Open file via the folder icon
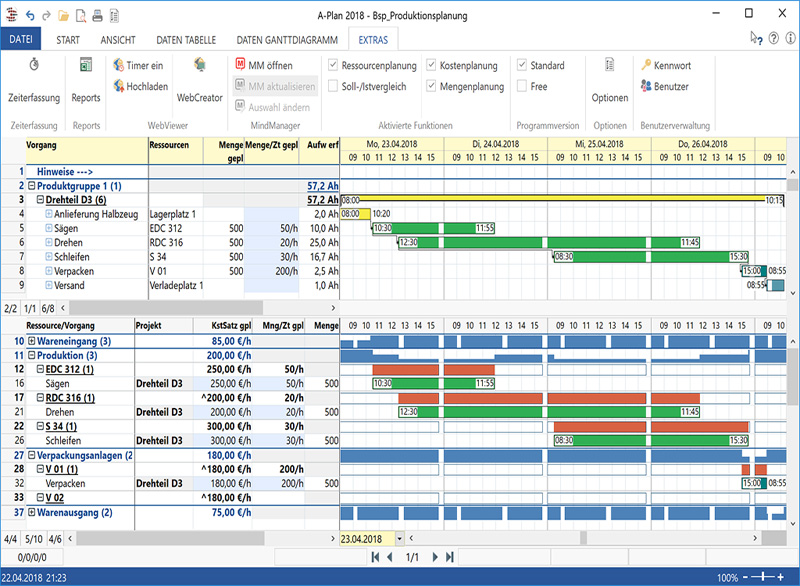 63,16
